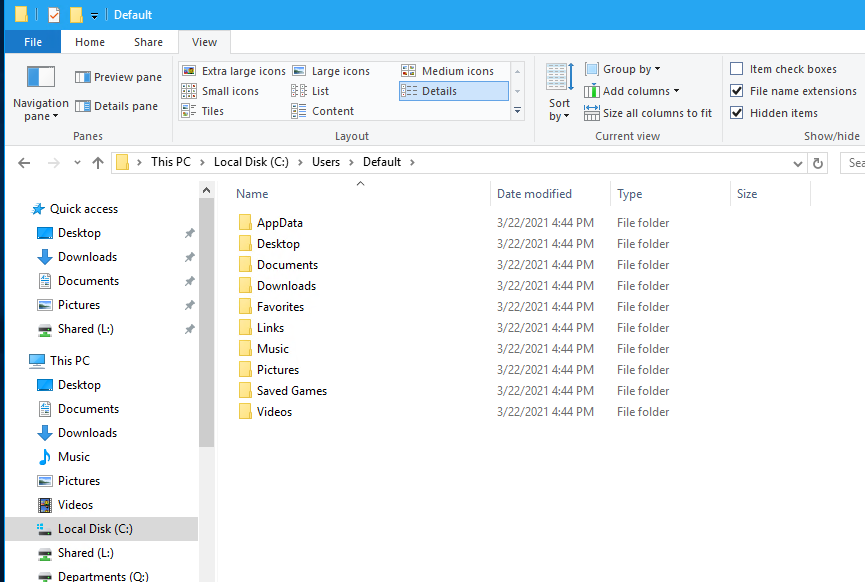Click the navigation pane scrollbar thumb
The height and width of the screenshot is (582, 865).
click(206, 323)
